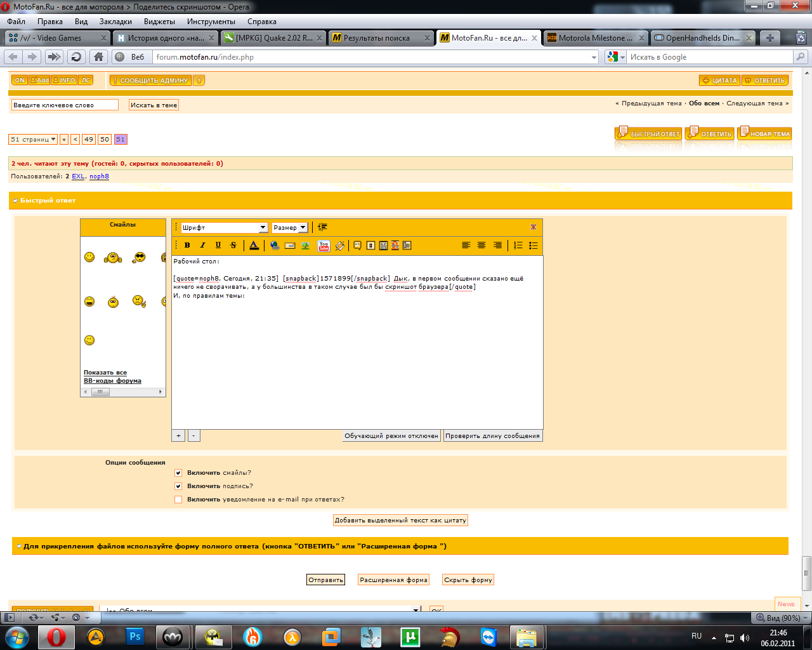Open the Размер size dropdown
Image resolution: width=812 pixels, height=650 pixels.
click(290, 227)
